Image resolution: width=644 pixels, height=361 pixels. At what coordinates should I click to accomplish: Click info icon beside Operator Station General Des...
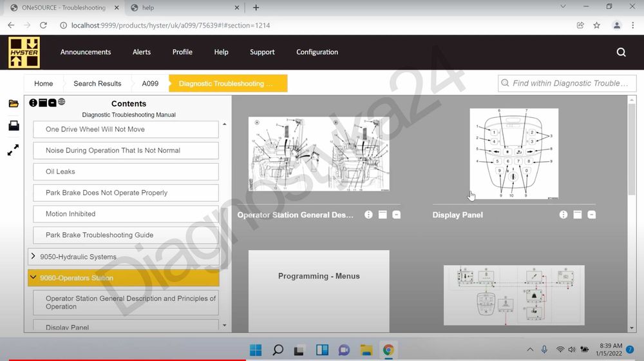[x=368, y=215]
